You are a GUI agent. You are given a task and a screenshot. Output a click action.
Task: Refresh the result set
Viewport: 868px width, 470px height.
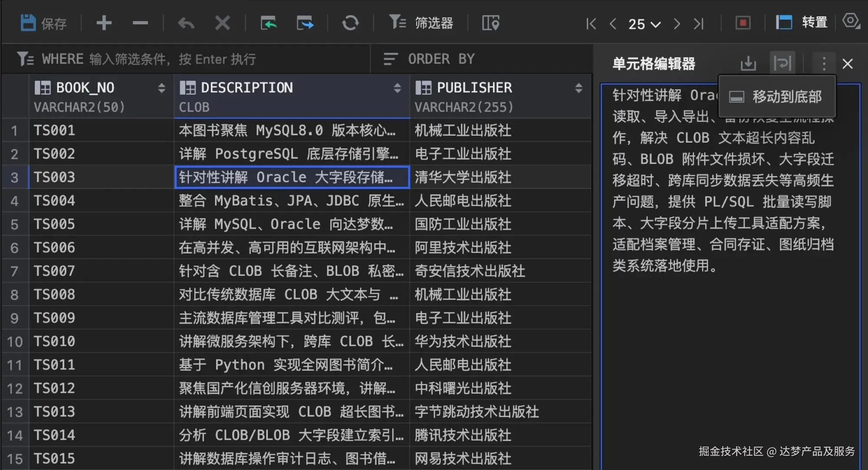pos(351,23)
